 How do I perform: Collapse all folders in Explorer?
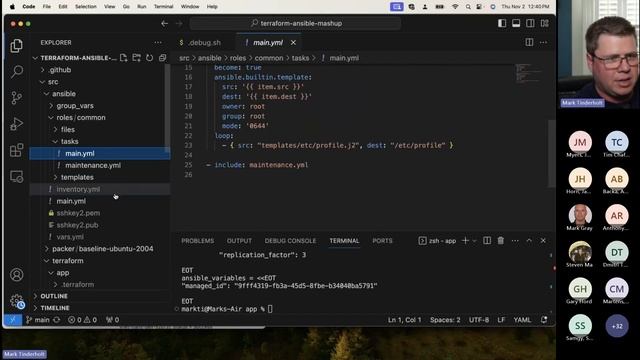point(162,58)
